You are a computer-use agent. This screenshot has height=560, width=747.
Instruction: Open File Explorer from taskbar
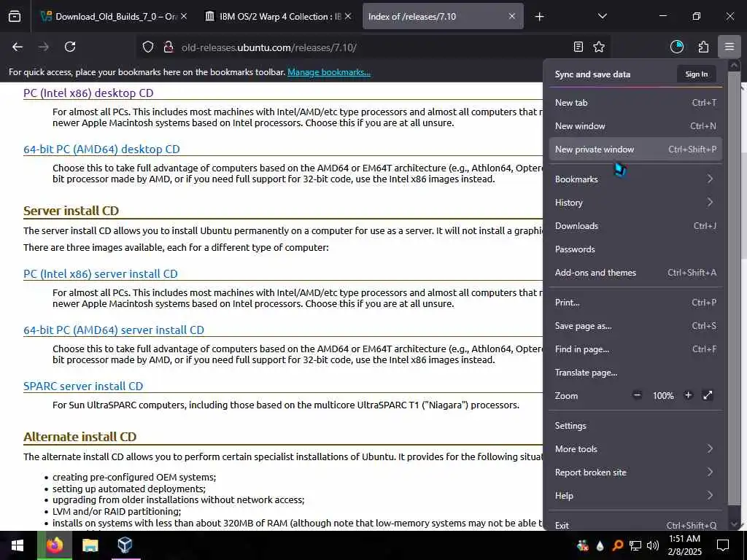90,545
